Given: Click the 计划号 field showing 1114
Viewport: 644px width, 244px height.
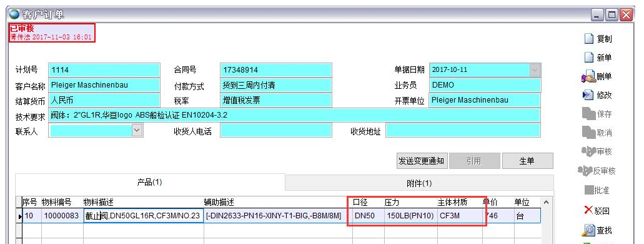Looking at the screenshot, I should 104,70.
